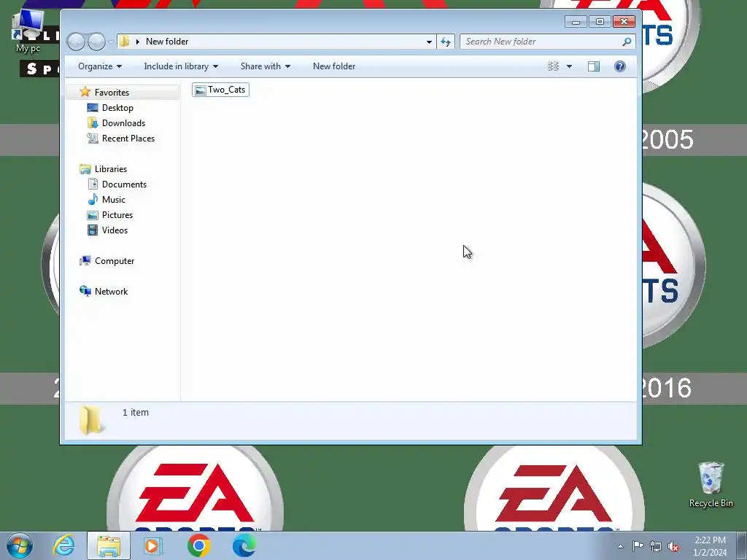Click the 1 item status text
Viewport: 747px width, 560px height.
pyautogui.click(x=135, y=413)
